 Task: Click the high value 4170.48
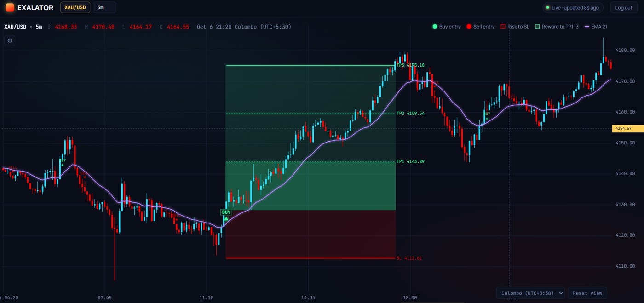click(103, 27)
